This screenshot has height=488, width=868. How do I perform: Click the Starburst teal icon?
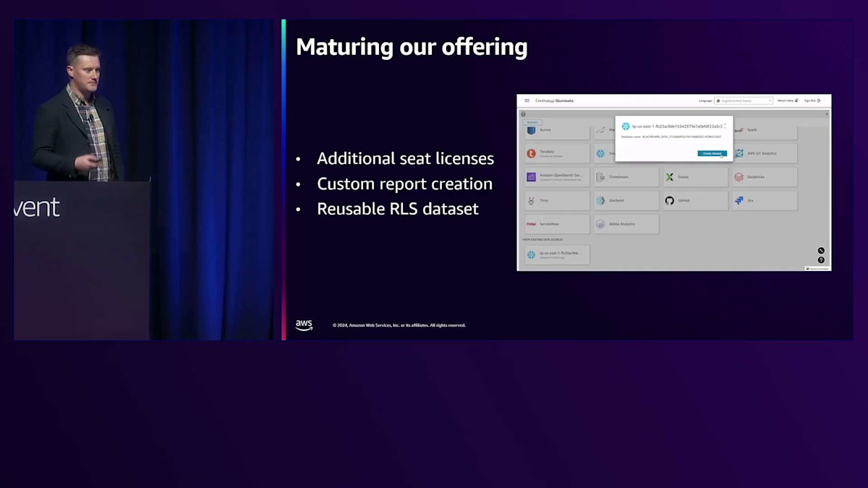[x=600, y=201]
